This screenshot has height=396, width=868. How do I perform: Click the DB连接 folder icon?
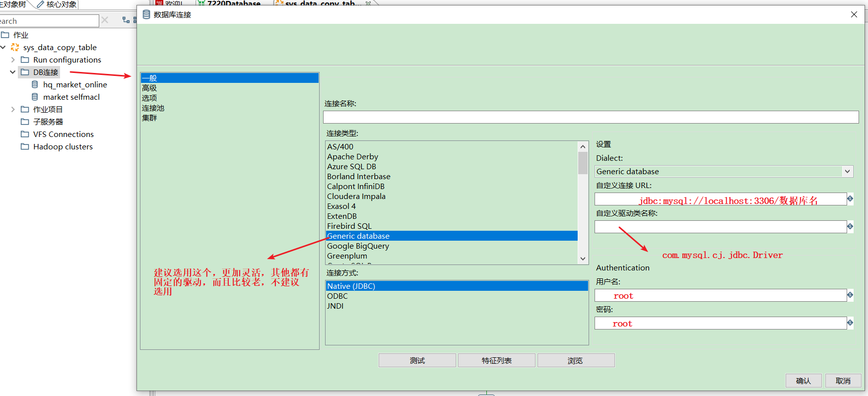[x=25, y=72]
